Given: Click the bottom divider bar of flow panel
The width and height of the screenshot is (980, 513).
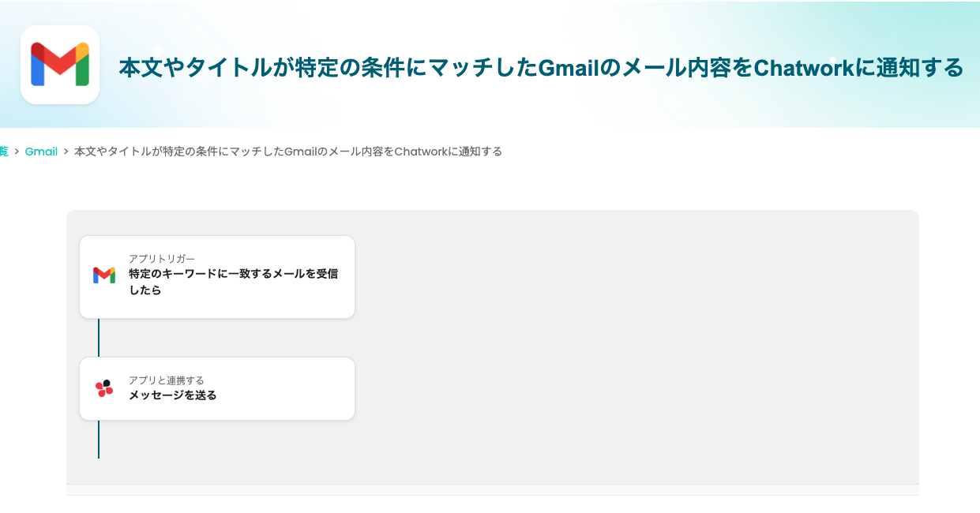Looking at the screenshot, I should coord(493,489).
